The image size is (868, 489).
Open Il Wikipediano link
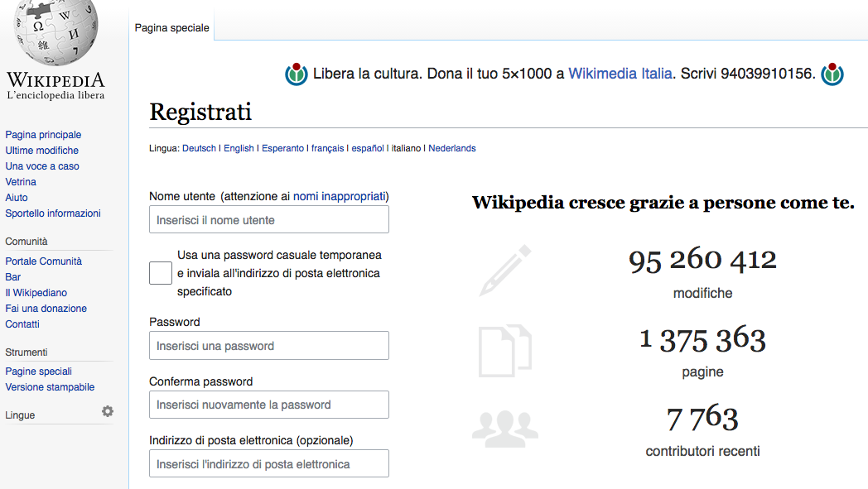(36, 293)
